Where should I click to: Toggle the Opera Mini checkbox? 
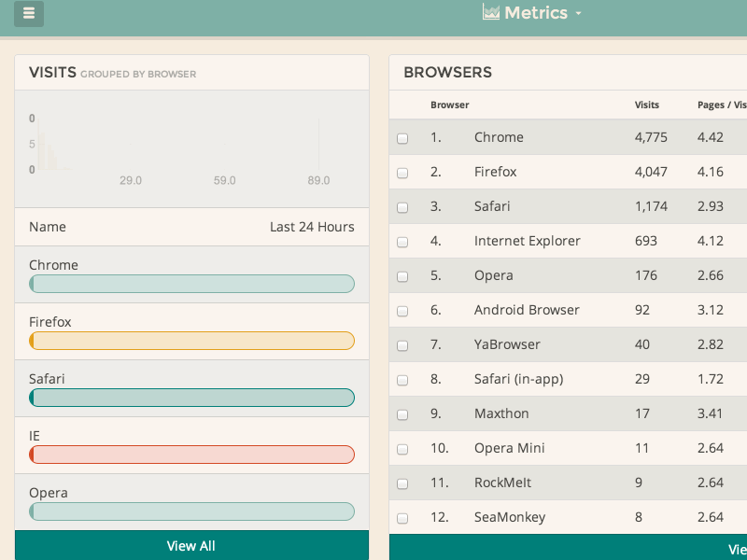(402, 449)
